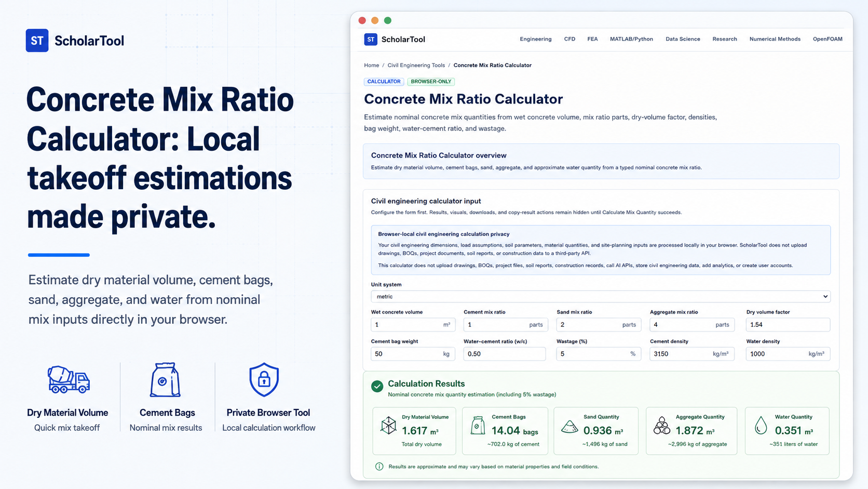Focus the Cement density field
The image size is (868, 489).
(x=692, y=354)
